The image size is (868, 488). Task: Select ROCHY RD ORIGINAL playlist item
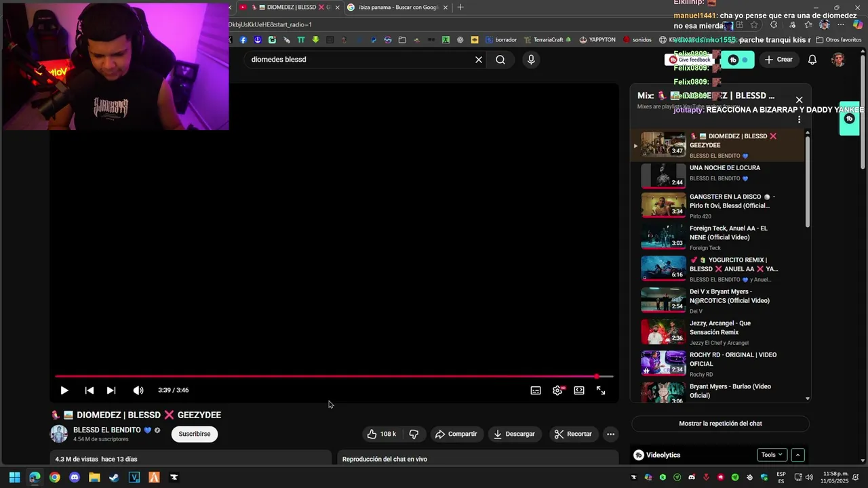click(719, 364)
